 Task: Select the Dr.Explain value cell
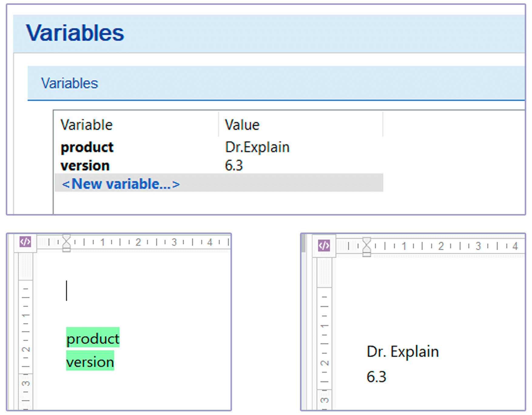[257, 147]
